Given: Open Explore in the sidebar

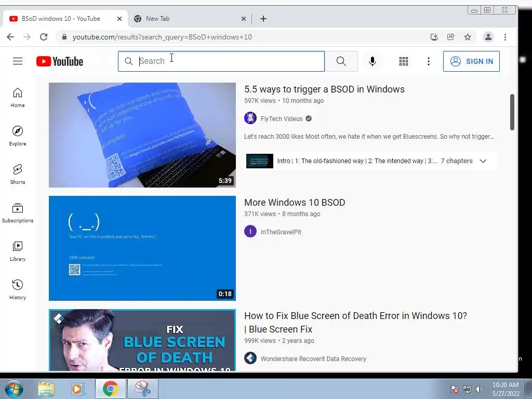Looking at the screenshot, I should (18, 136).
